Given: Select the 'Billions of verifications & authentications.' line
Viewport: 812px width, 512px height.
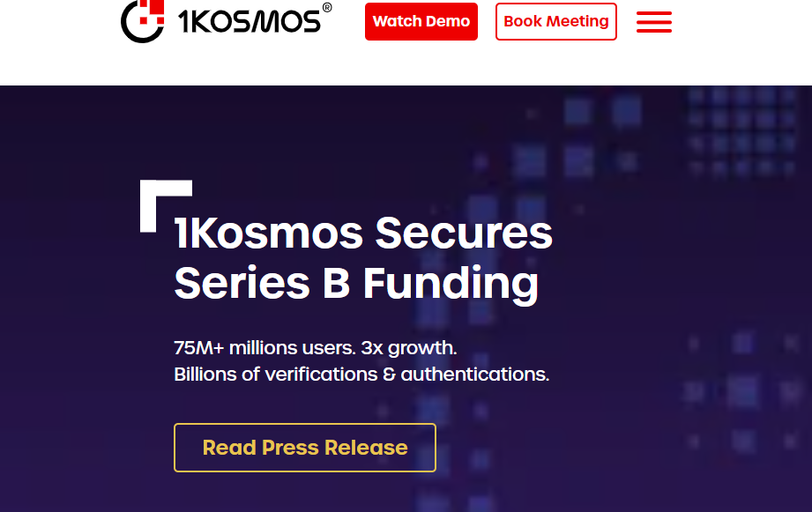Looking at the screenshot, I should click(x=361, y=375).
